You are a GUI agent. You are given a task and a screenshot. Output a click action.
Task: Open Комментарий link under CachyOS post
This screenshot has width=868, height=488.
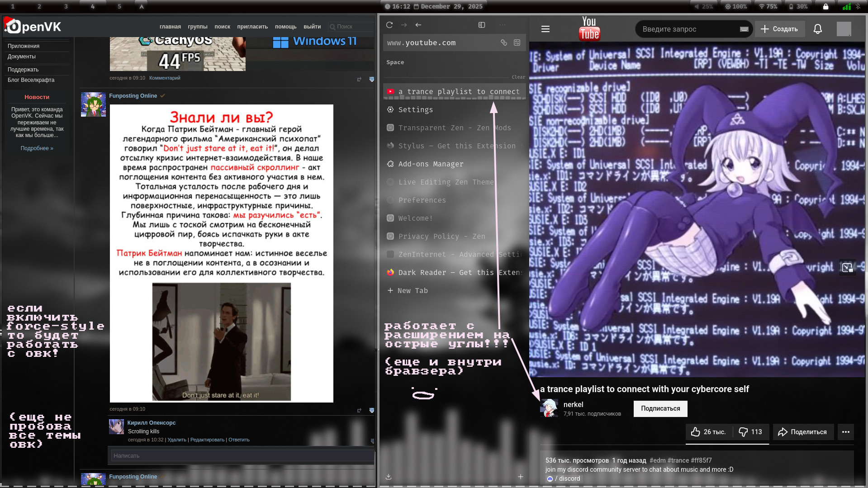pyautogui.click(x=165, y=78)
